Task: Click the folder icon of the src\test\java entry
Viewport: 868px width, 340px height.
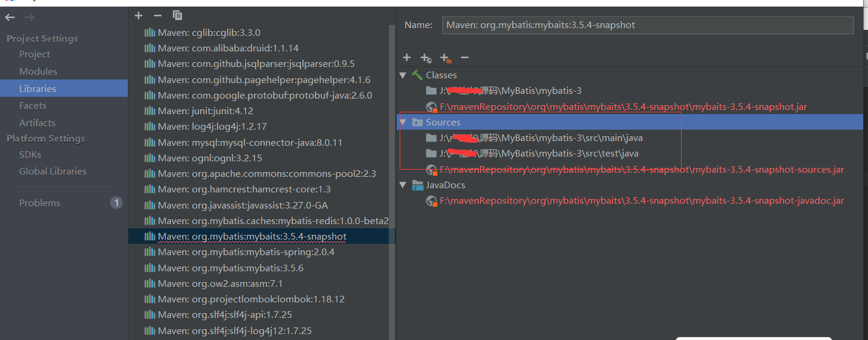Action: pyautogui.click(x=431, y=154)
